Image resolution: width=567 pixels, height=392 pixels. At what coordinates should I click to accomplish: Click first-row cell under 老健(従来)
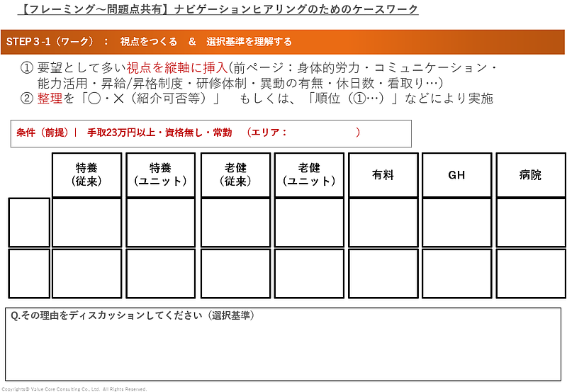235,223
